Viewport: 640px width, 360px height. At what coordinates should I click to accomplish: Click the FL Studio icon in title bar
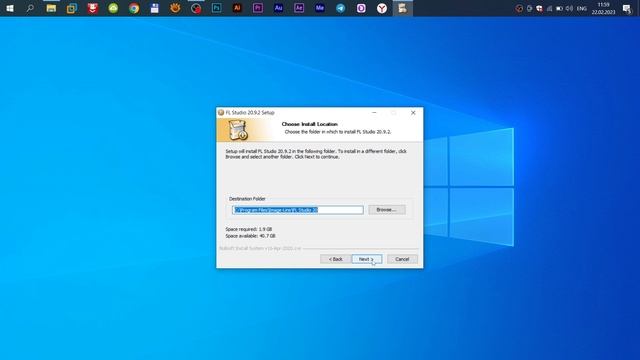pyautogui.click(x=221, y=113)
